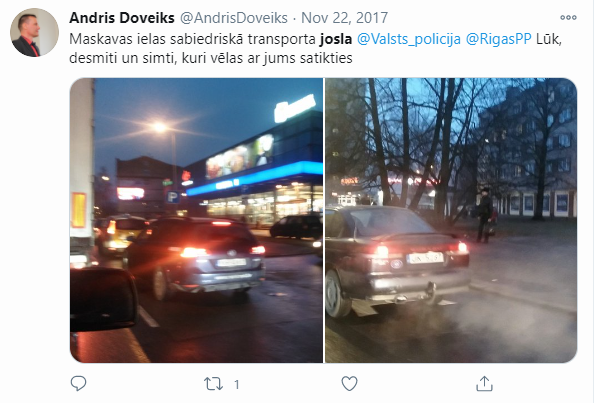Click the blue parking sign in left photo
606x403 pixels.
tap(172, 197)
